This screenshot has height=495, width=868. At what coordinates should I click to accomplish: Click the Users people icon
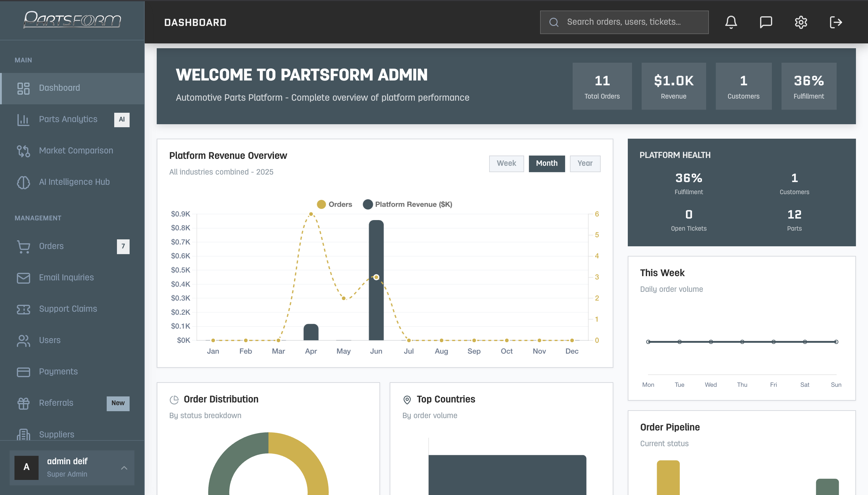24,341
